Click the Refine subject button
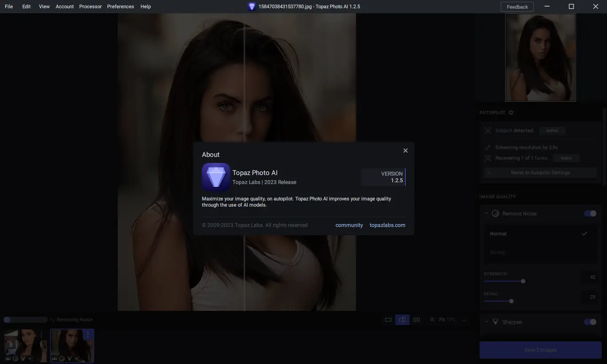The height and width of the screenshot is (364, 607). (552, 131)
